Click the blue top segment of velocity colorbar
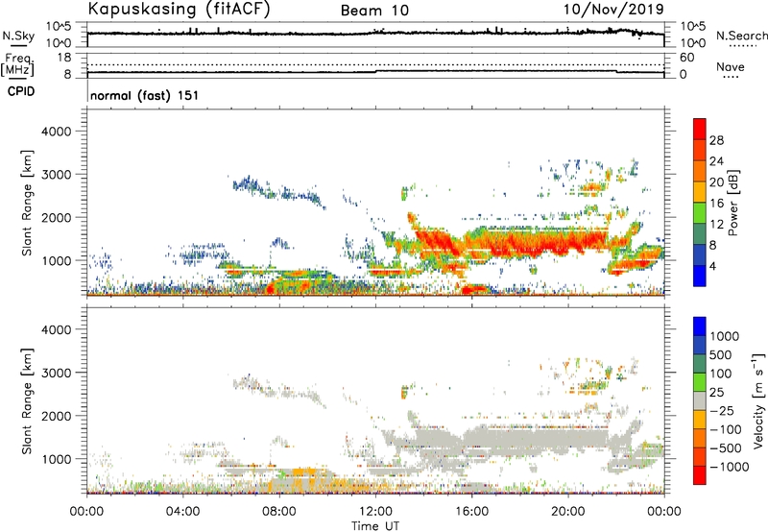This screenshot has width=768, height=532. [x=700, y=326]
